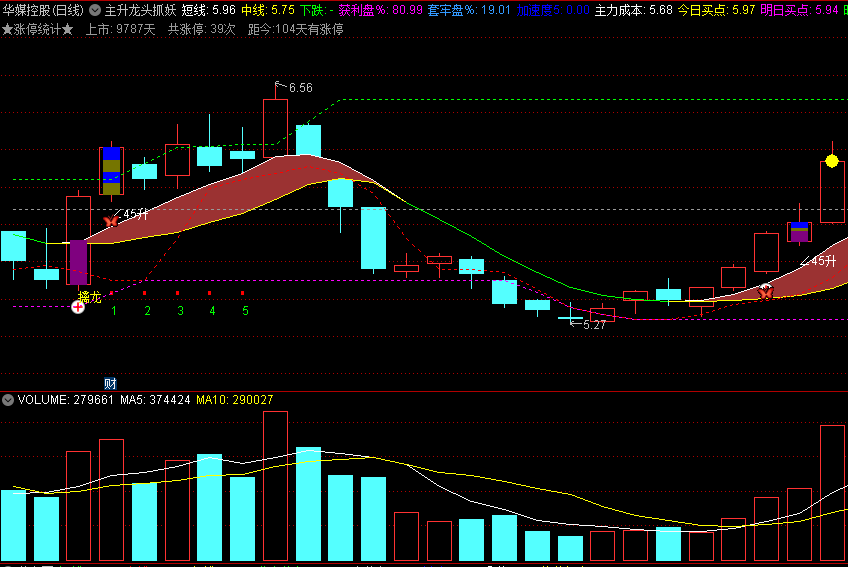Click the 上市: 9787天 statistic
The image size is (848, 567).
[x=121, y=29]
